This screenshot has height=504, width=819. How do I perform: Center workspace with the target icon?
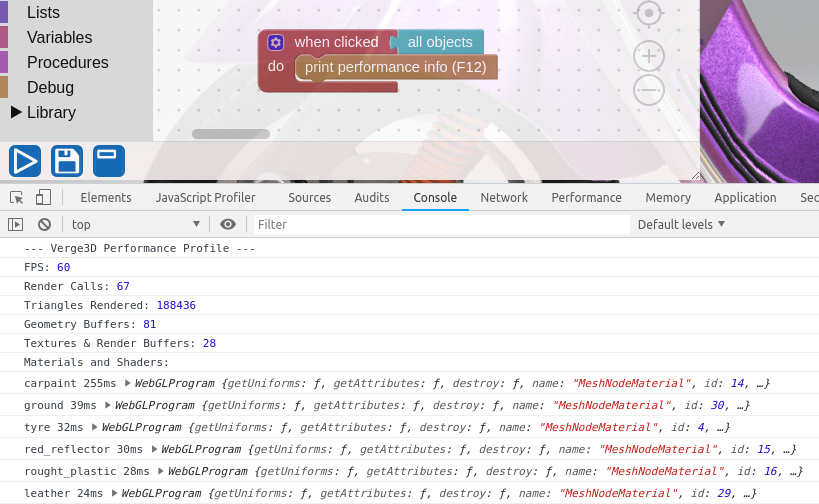pos(649,13)
